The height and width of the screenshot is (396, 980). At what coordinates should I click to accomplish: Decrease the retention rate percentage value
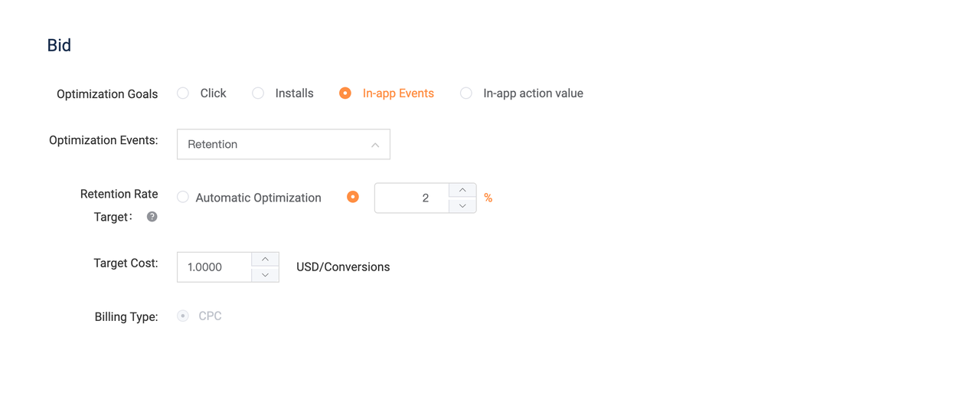[x=462, y=205]
